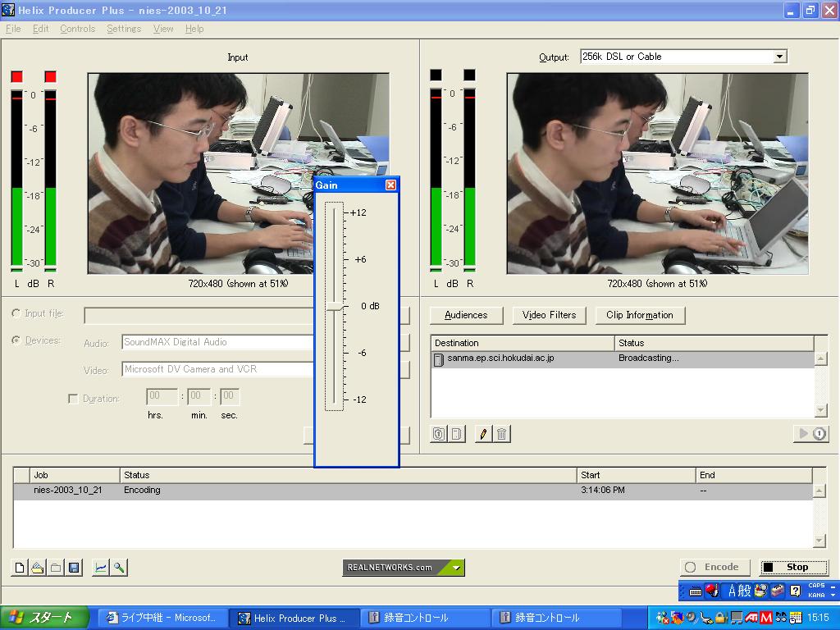Click the red M tray icon

(x=766, y=619)
